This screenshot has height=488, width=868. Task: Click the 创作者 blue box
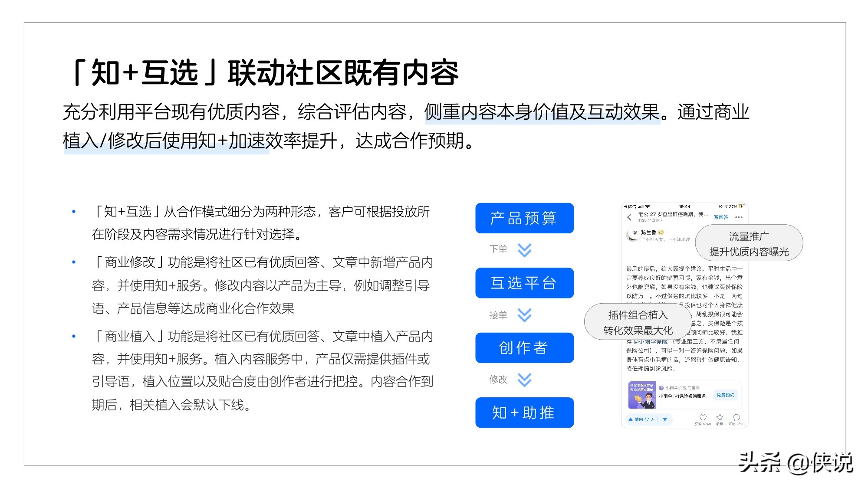524,347
